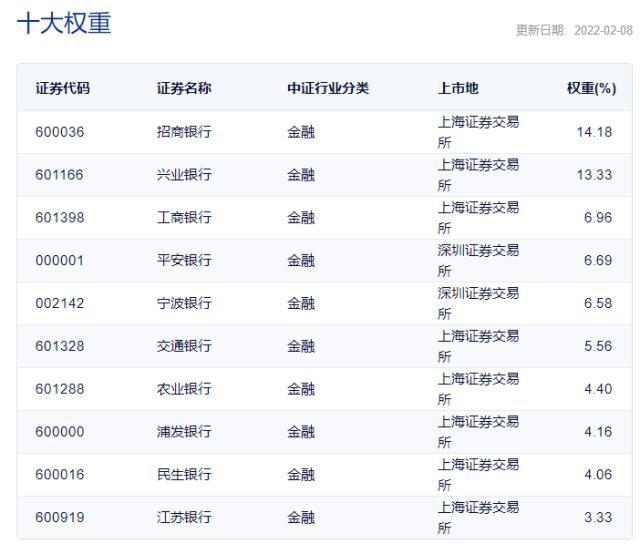Select stock code 601328
Screen dimensions: 640x544
click(x=60, y=346)
